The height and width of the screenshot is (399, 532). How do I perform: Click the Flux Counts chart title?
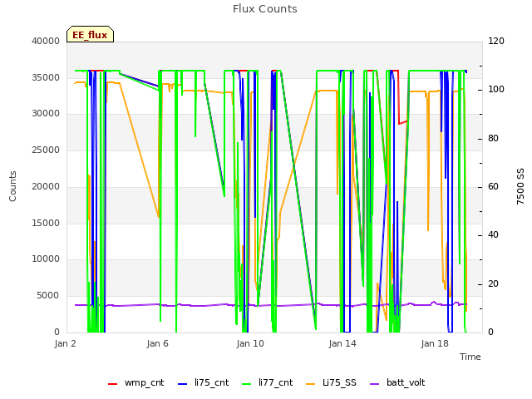click(x=265, y=9)
